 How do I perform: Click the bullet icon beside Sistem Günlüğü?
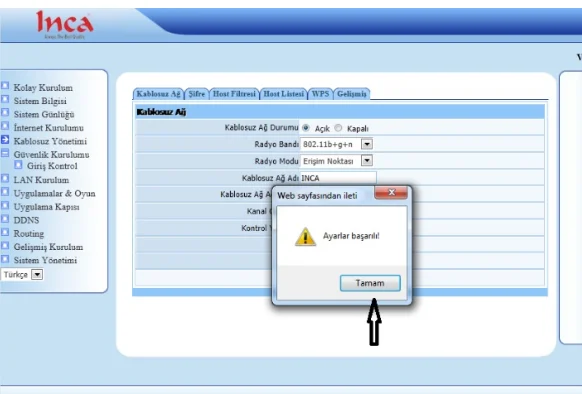click(5, 113)
